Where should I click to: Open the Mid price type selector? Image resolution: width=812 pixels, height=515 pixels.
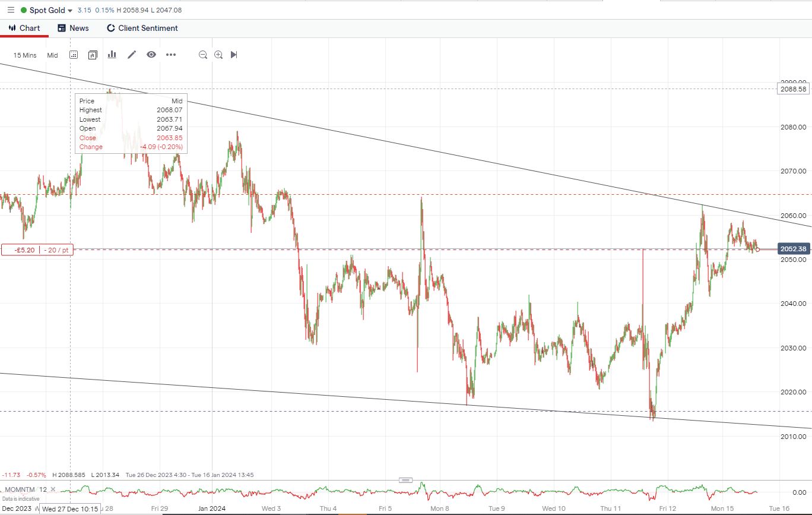(52, 55)
